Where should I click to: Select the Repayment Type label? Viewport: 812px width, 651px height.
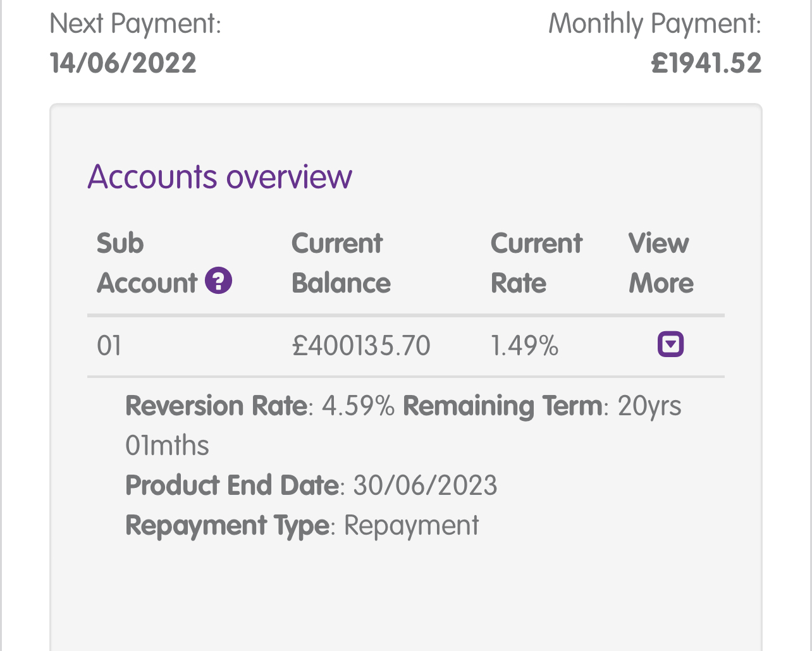point(228,526)
